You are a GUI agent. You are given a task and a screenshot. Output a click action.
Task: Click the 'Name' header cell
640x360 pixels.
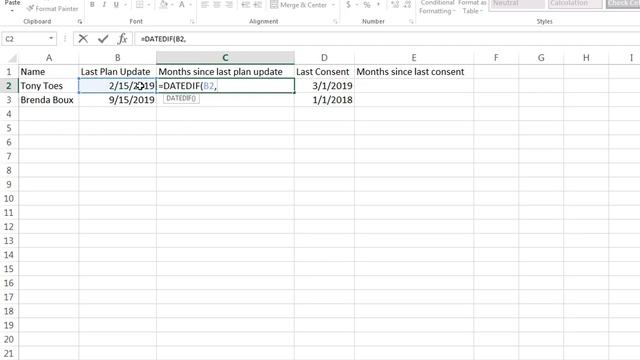coord(49,72)
